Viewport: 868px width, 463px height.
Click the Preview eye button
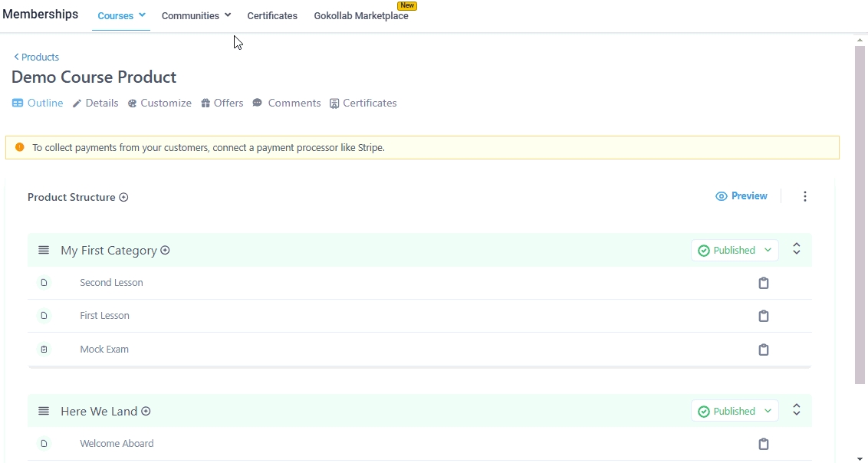coord(741,196)
